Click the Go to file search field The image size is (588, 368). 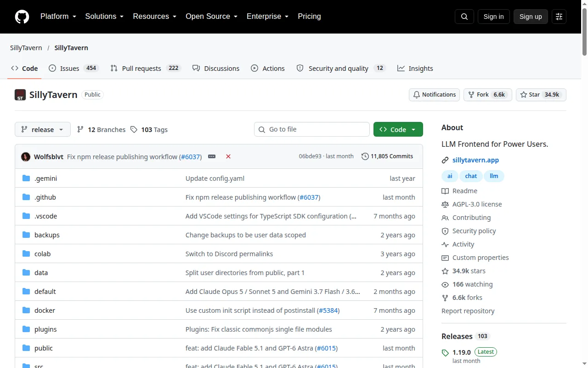point(312,129)
